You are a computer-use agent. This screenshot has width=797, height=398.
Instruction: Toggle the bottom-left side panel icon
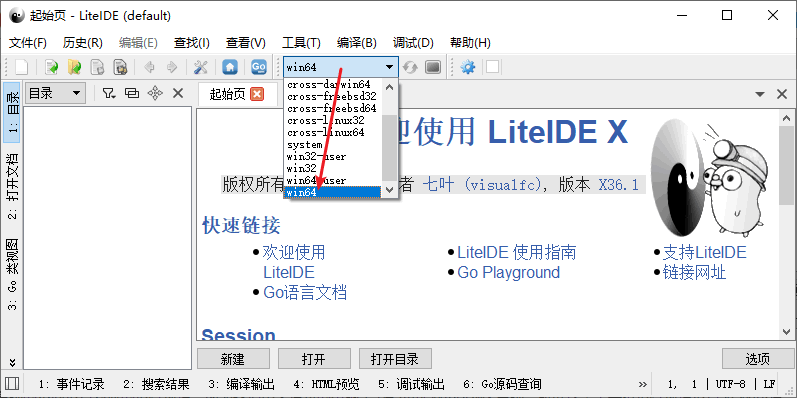click(12, 383)
